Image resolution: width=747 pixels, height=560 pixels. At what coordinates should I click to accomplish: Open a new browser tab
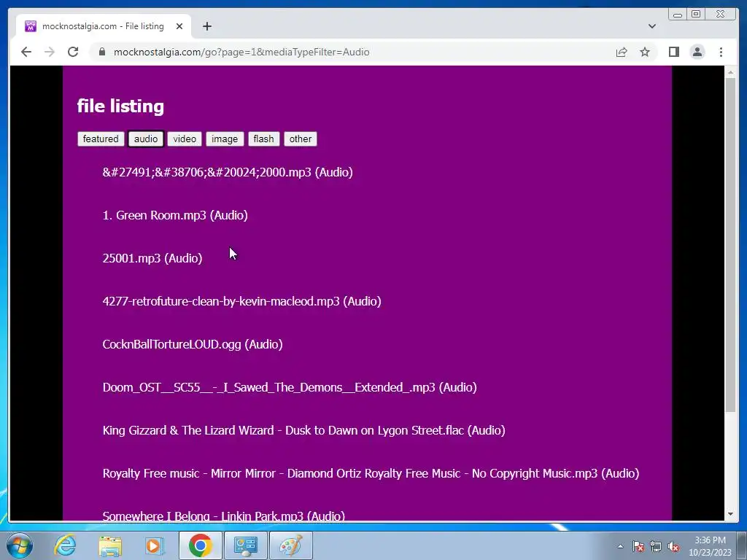coord(206,27)
